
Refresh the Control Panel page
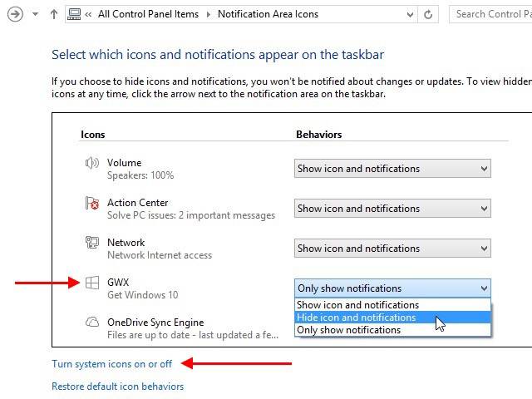pyautogui.click(x=428, y=14)
